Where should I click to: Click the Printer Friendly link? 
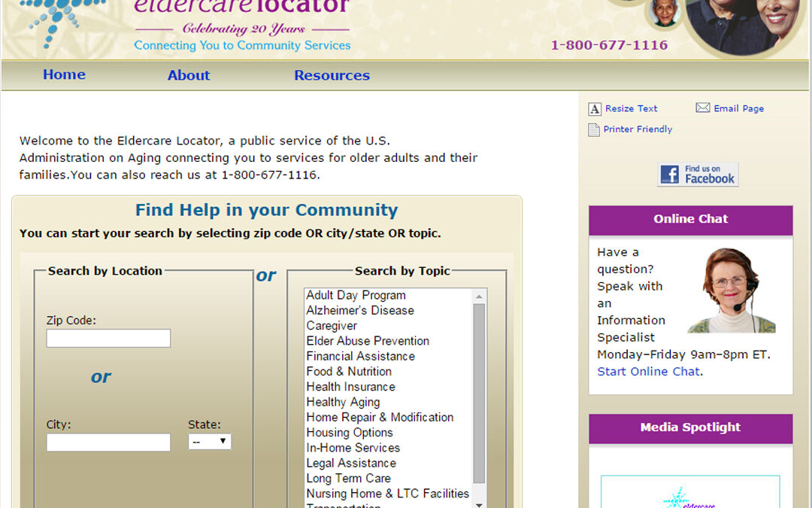(x=638, y=129)
